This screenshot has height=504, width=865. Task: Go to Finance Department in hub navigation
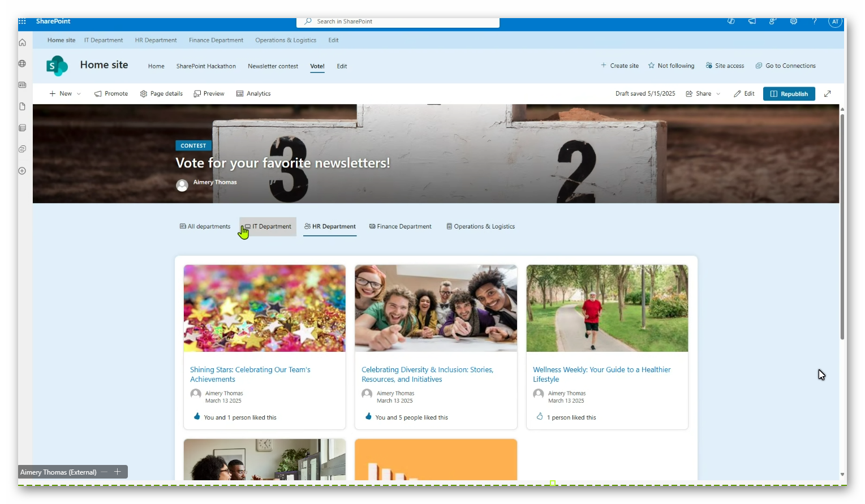216,40
